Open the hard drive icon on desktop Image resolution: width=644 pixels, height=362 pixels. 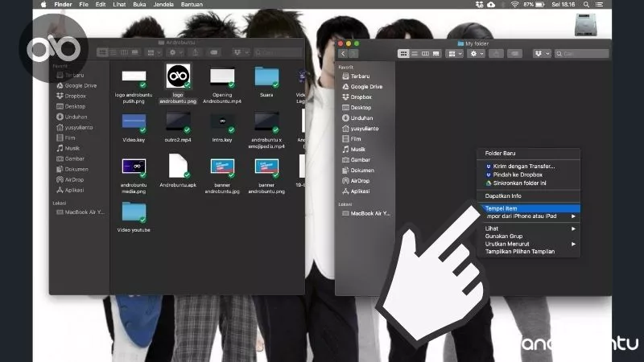tap(586, 25)
